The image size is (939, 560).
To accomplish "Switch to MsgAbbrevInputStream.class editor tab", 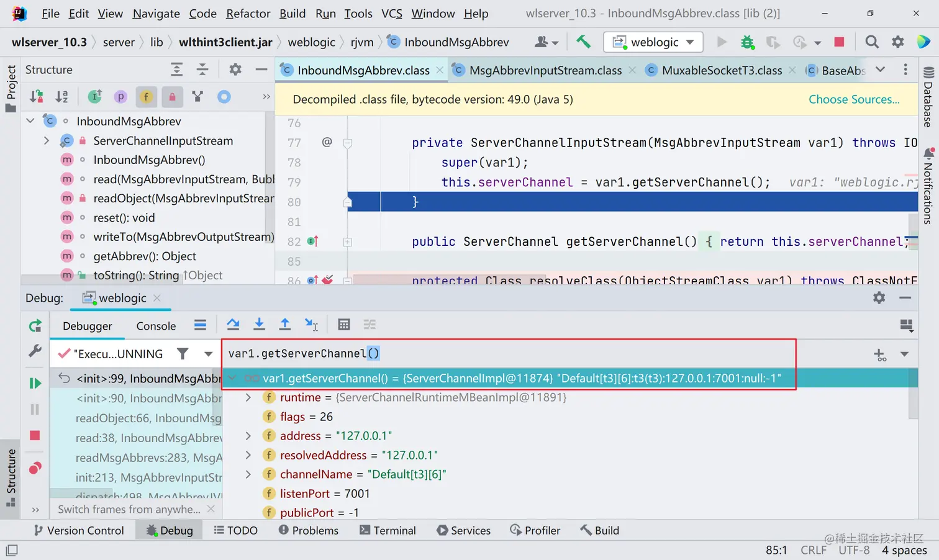I will 545,70.
